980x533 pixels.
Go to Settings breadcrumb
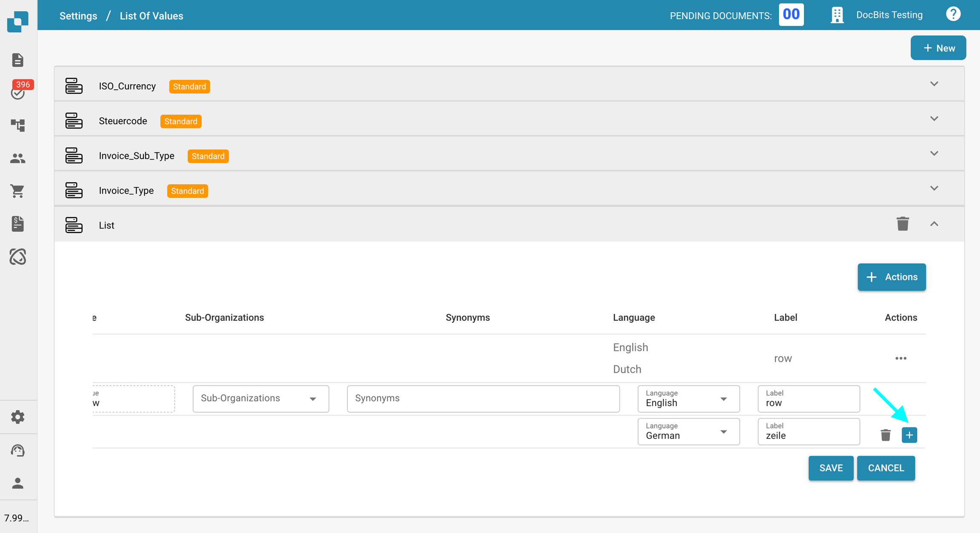coord(78,16)
